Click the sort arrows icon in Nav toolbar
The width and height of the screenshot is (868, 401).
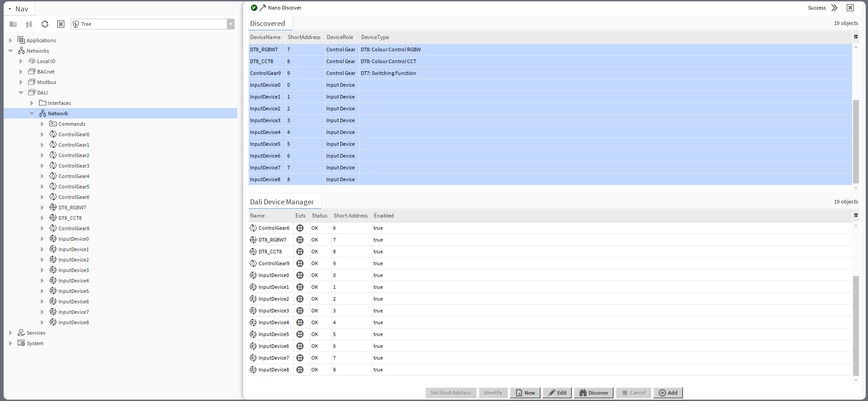(29, 24)
